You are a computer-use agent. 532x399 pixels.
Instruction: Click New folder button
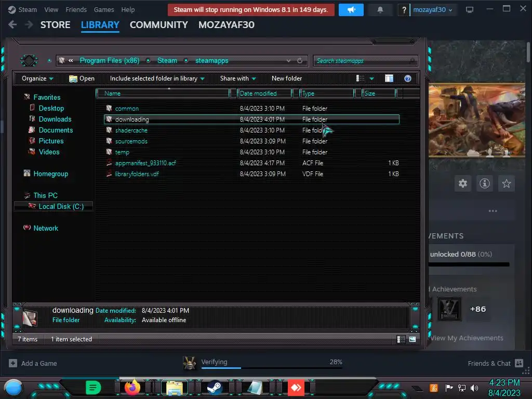(x=287, y=78)
